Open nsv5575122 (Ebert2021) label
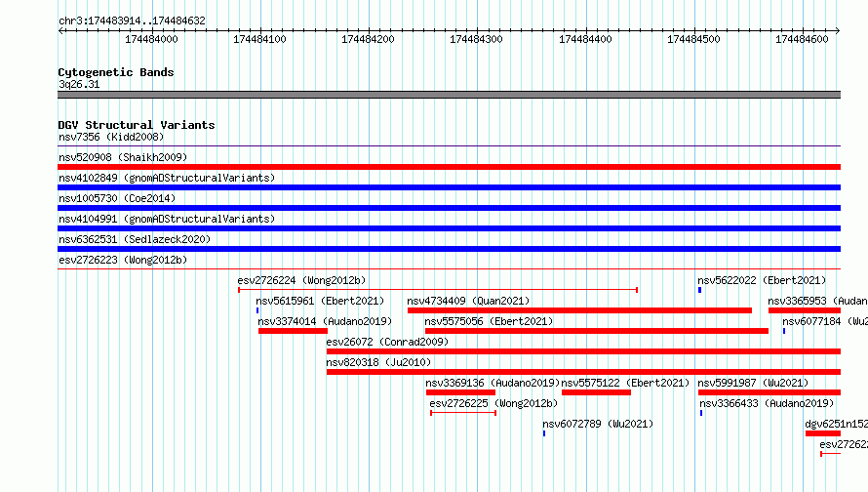This screenshot has height=492, width=868. pos(625,383)
